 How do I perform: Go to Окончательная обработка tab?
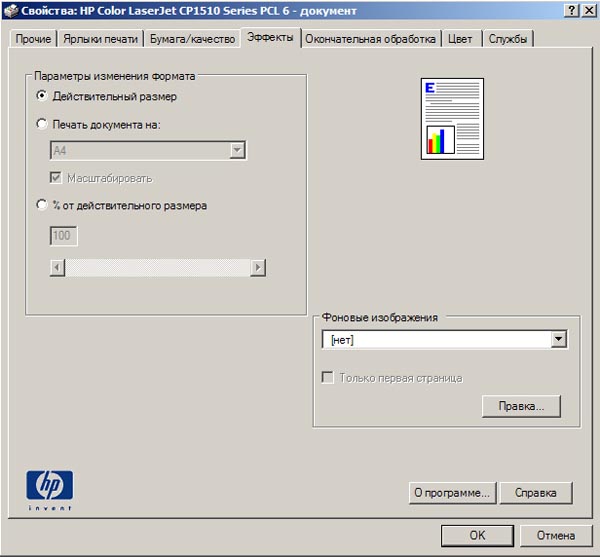pyautogui.click(x=370, y=39)
